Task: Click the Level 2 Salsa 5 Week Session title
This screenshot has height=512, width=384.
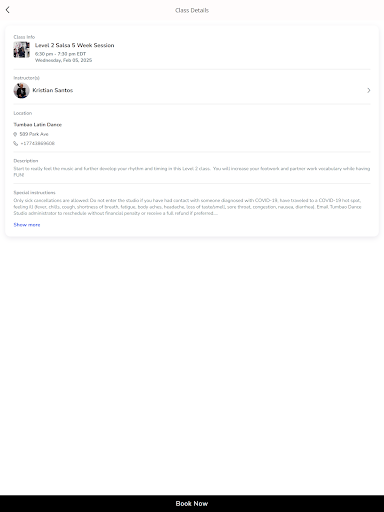Action: pos(75,45)
